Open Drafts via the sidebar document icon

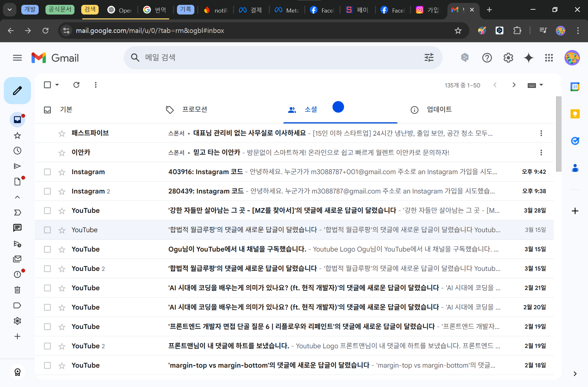[x=17, y=182]
